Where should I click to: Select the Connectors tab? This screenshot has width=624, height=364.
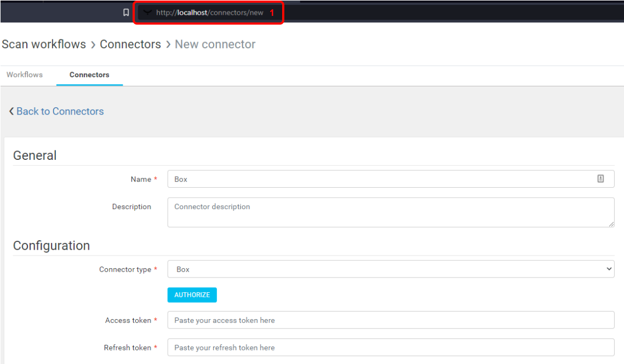(89, 75)
